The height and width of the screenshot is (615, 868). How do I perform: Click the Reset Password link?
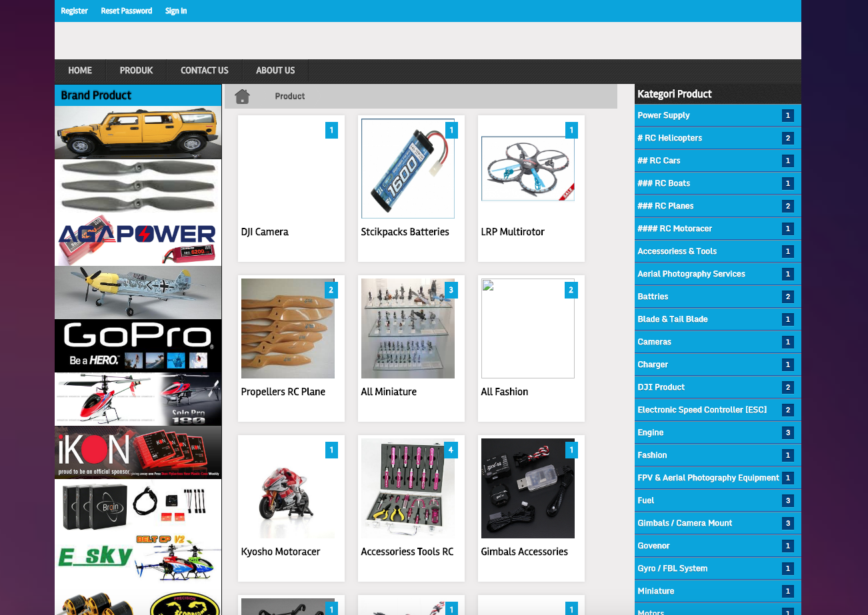[126, 11]
